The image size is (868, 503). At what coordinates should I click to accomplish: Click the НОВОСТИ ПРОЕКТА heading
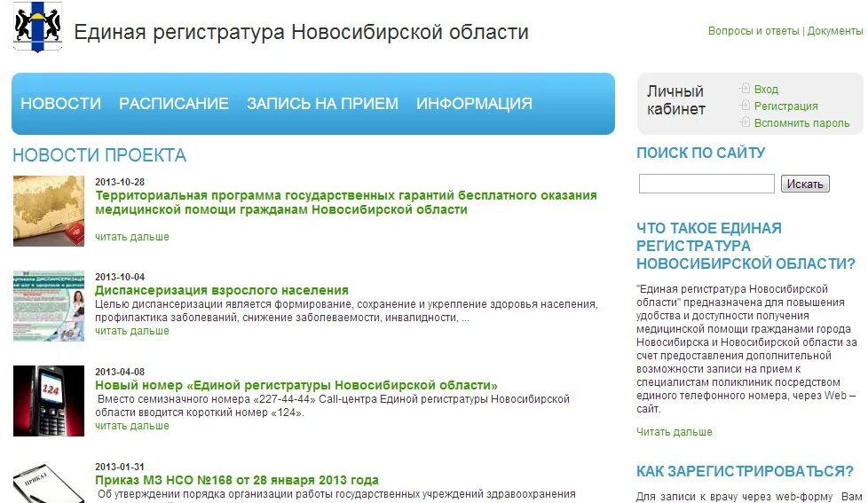[x=99, y=155]
